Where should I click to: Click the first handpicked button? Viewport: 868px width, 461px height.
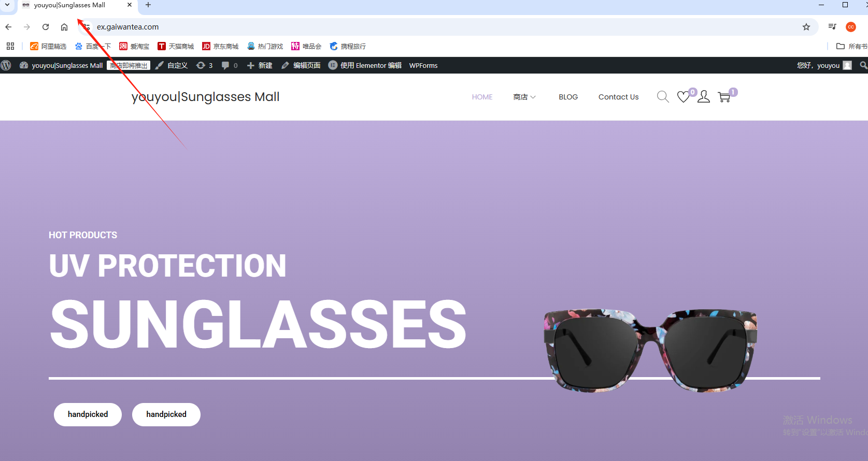(88, 414)
